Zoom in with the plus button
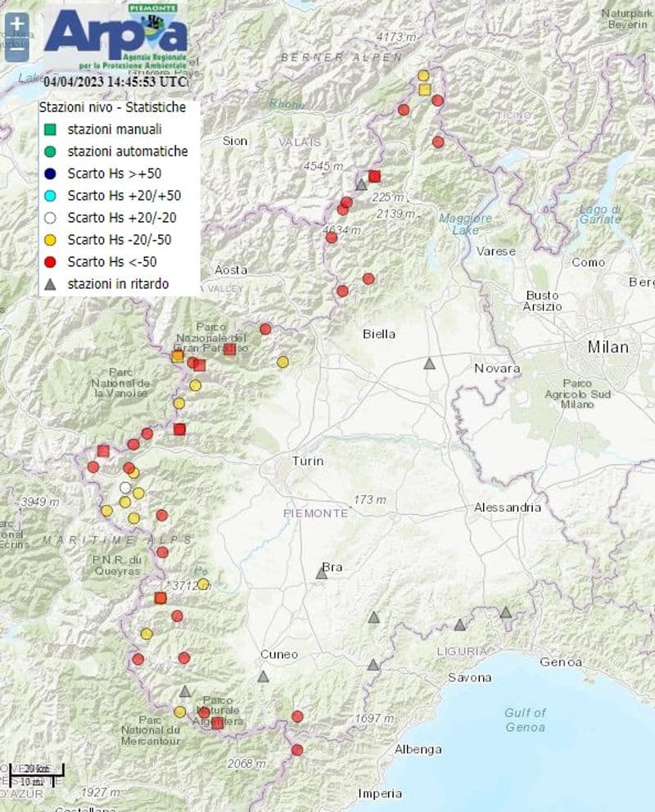This screenshot has width=655, height=812. click(x=16, y=25)
